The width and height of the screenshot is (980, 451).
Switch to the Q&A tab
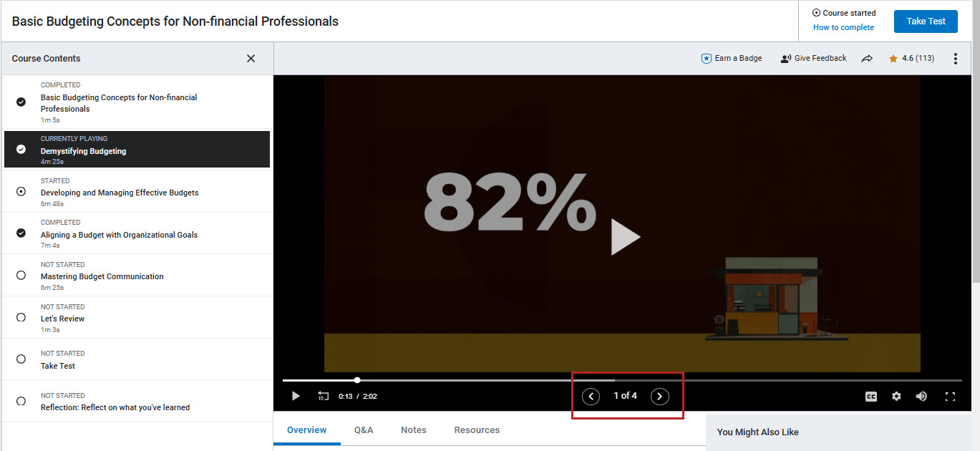[x=364, y=430]
